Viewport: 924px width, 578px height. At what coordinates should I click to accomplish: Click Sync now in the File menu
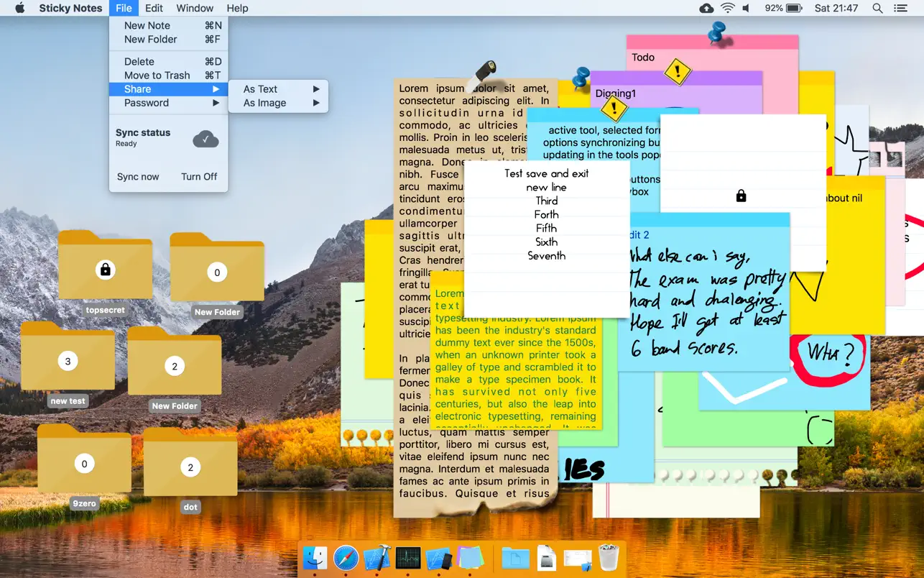138,176
